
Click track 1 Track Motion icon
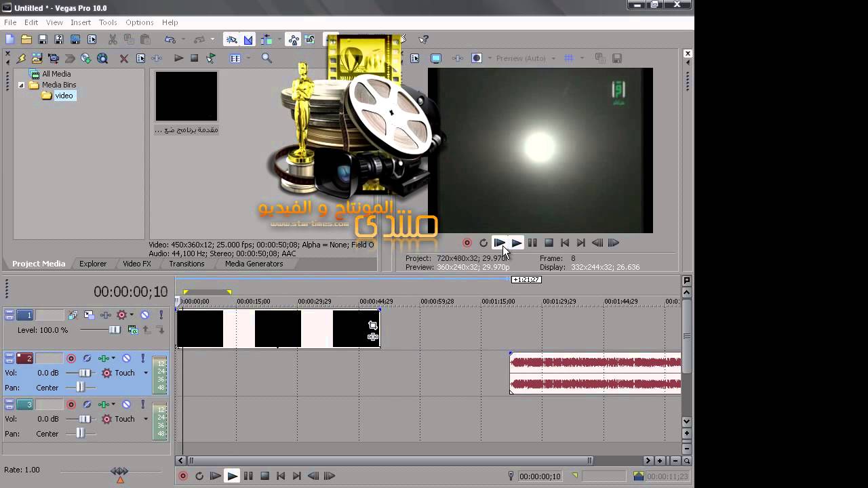click(89, 315)
